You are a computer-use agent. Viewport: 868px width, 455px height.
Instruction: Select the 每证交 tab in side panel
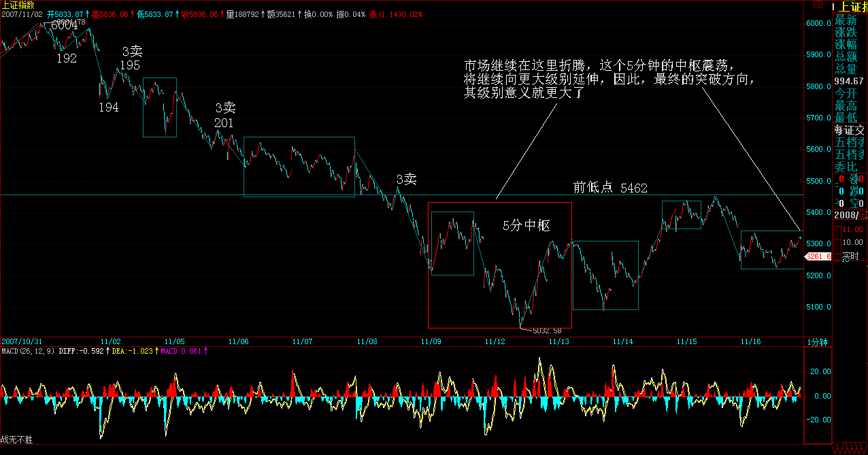coord(850,130)
